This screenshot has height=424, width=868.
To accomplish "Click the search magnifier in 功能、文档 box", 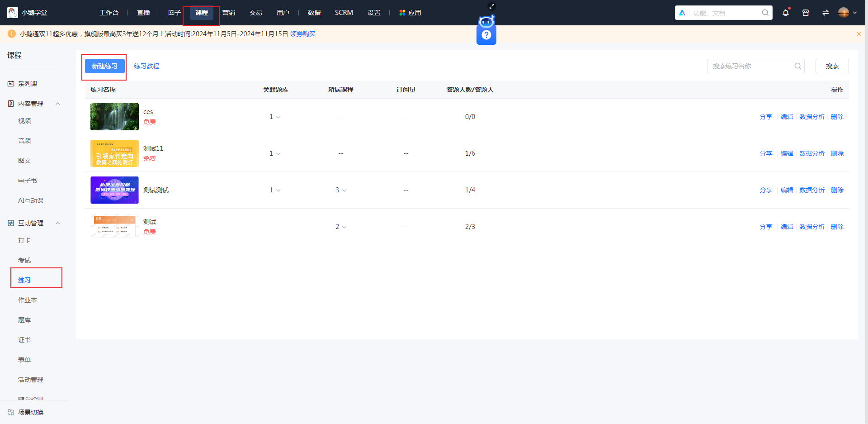I will tap(764, 13).
